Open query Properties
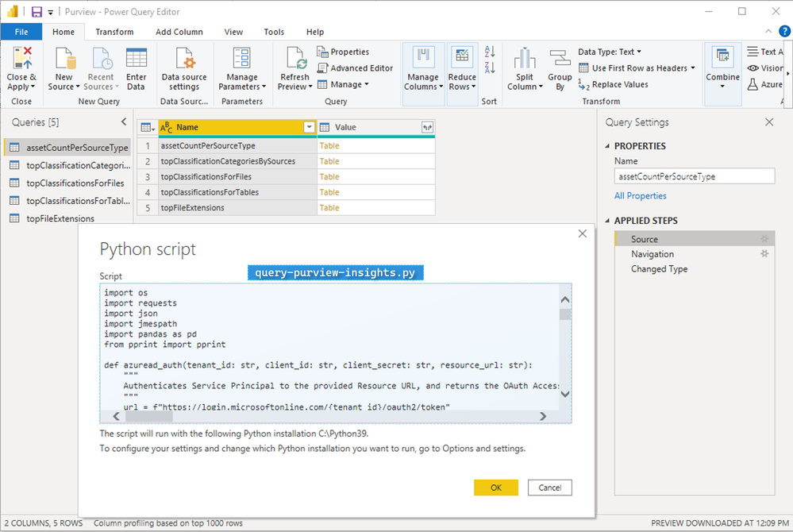Viewport: 793px width, 532px height. coord(343,52)
